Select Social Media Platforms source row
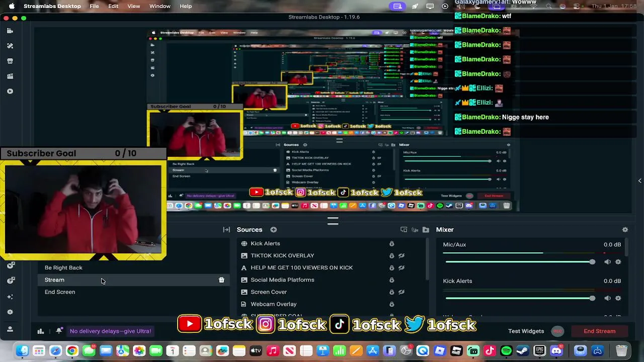Screen dimensions: 644x362 [x=331, y=280]
